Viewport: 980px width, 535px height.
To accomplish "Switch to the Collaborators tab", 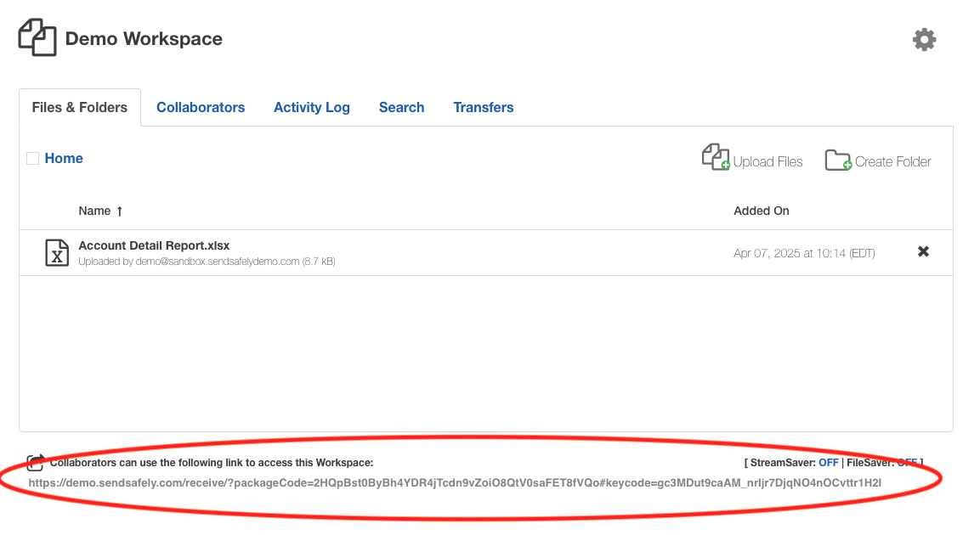I will [x=201, y=107].
